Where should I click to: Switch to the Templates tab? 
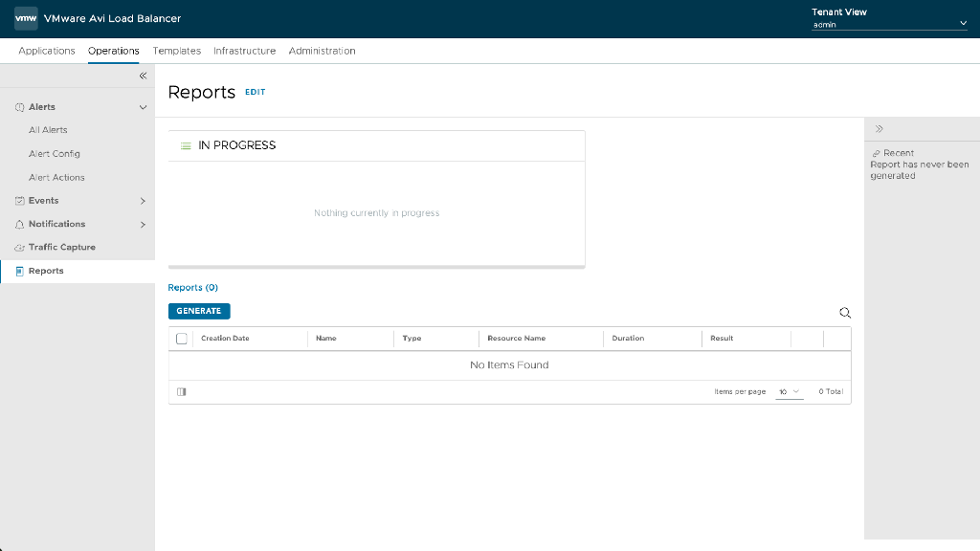coord(177,51)
